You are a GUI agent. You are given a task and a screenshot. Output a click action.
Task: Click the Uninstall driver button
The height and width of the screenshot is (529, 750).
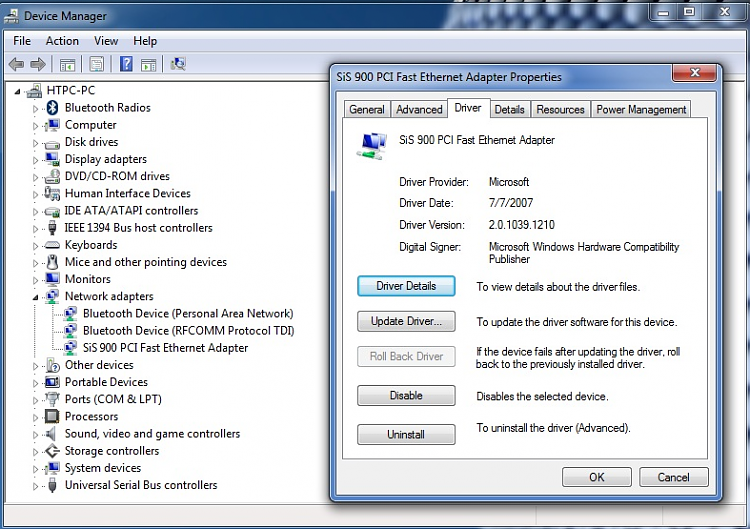pyautogui.click(x=406, y=434)
